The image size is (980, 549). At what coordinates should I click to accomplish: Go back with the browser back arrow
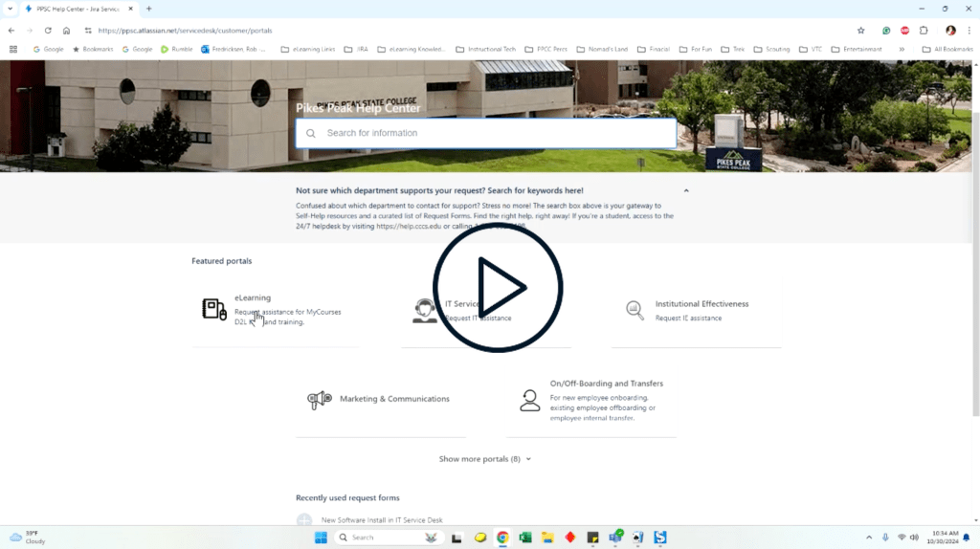tap(11, 30)
